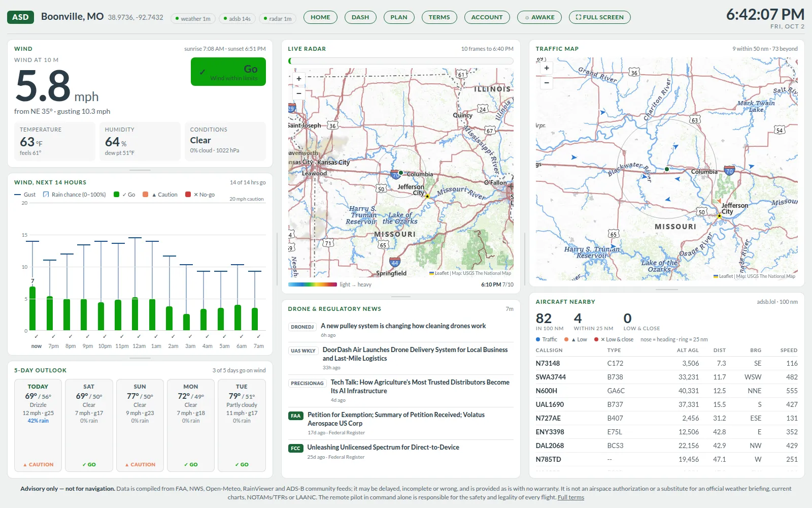The height and width of the screenshot is (508, 812).
Task: Open the FCC Unlicensed Spectrum notice
Action: click(x=383, y=448)
